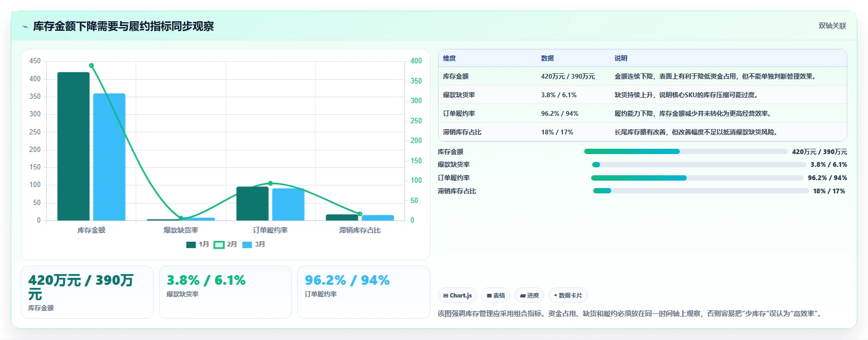Screen dimensions: 868x340
Task: Click the 库存金额 x-axis label on the chart
Action: tap(91, 231)
